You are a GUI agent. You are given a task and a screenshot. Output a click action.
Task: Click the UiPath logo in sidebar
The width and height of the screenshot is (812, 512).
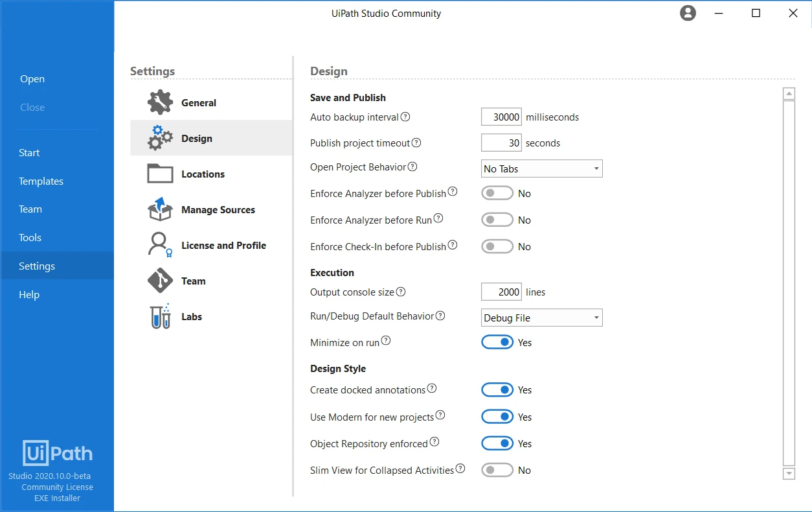coord(58,453)
